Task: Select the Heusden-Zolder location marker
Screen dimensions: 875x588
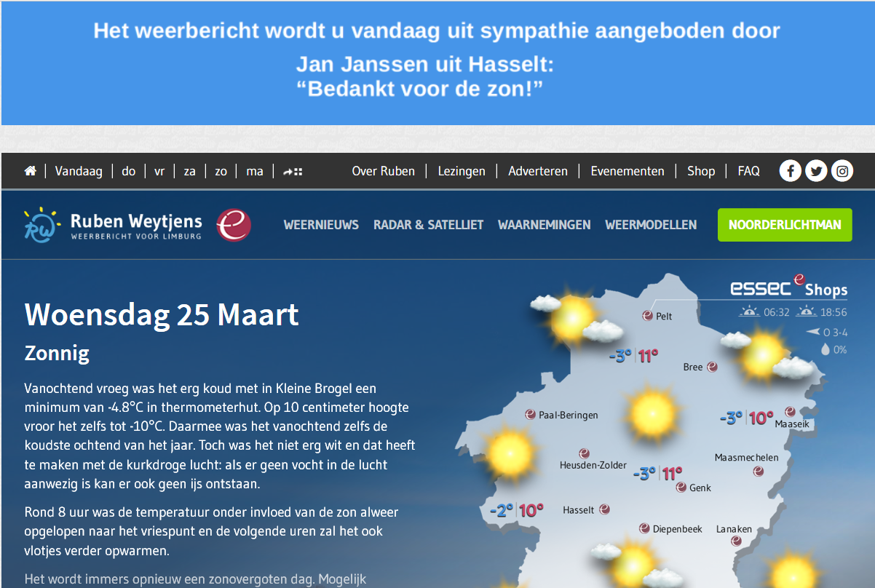Action: tap(584, 453)
